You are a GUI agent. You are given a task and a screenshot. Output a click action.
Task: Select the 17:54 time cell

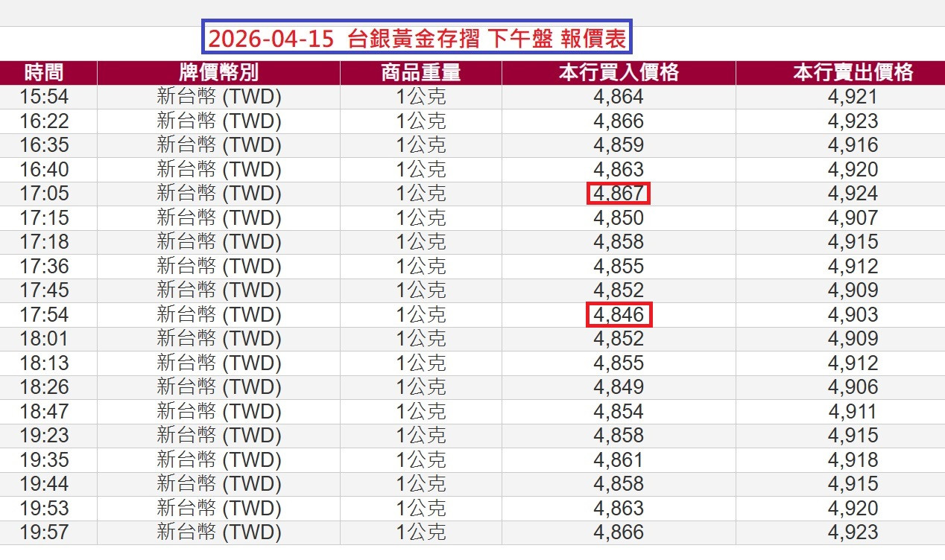[x=44, y=315]
